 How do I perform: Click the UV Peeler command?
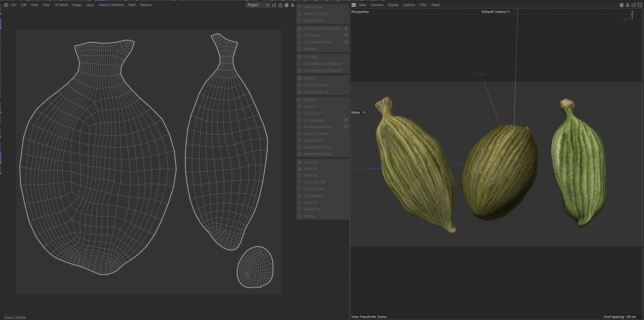tap(323, 57)
